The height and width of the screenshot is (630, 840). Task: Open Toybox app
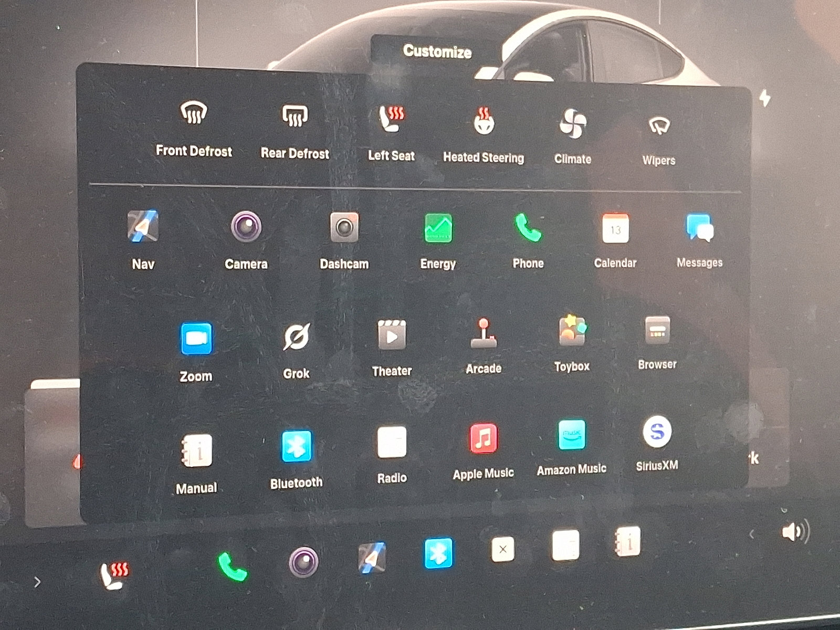pyautogui.click(x=572, y=331)
